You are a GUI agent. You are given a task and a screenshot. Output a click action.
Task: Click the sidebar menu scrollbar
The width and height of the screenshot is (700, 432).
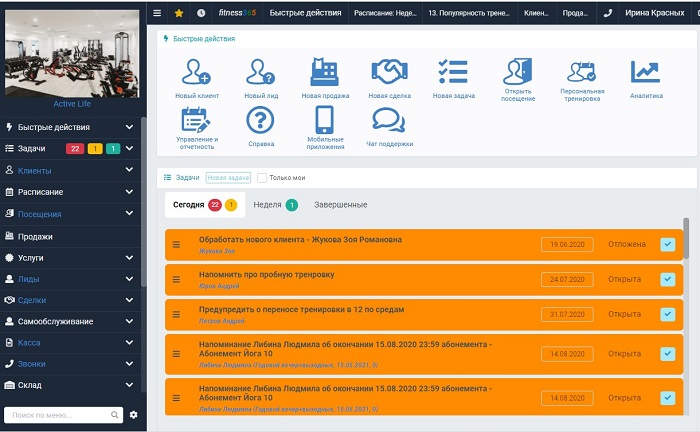[x=143, y=202]
